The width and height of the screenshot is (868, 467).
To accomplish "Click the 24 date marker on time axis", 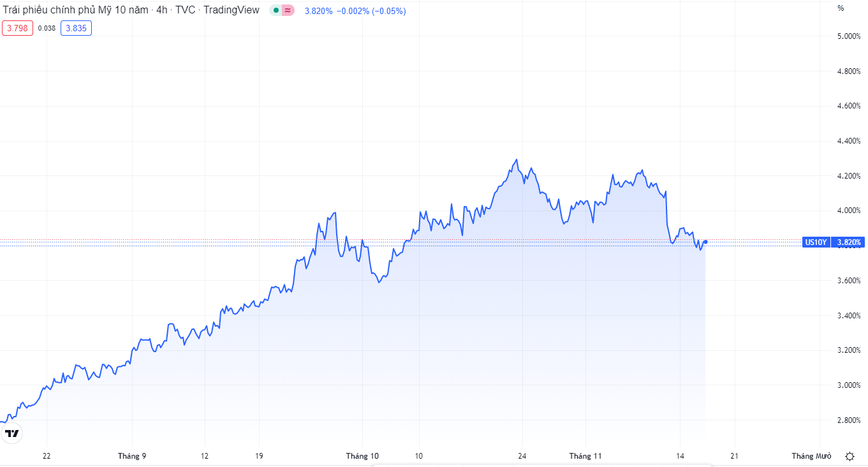I will click(x=522, y=456).
